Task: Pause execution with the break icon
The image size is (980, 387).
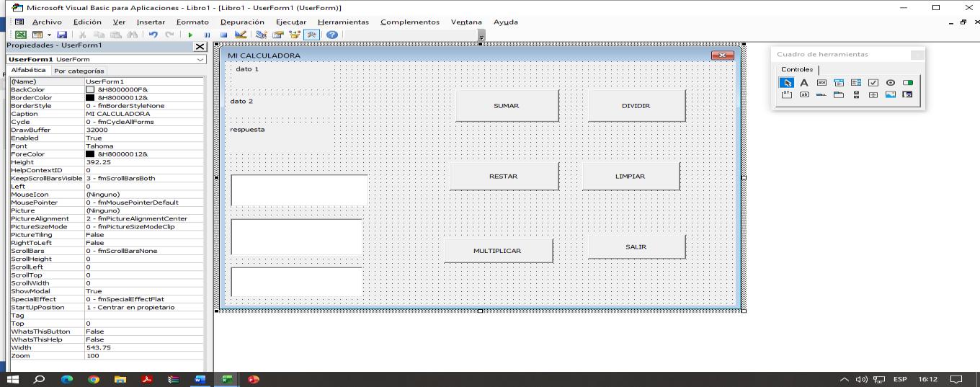Action: pos(208,35)
